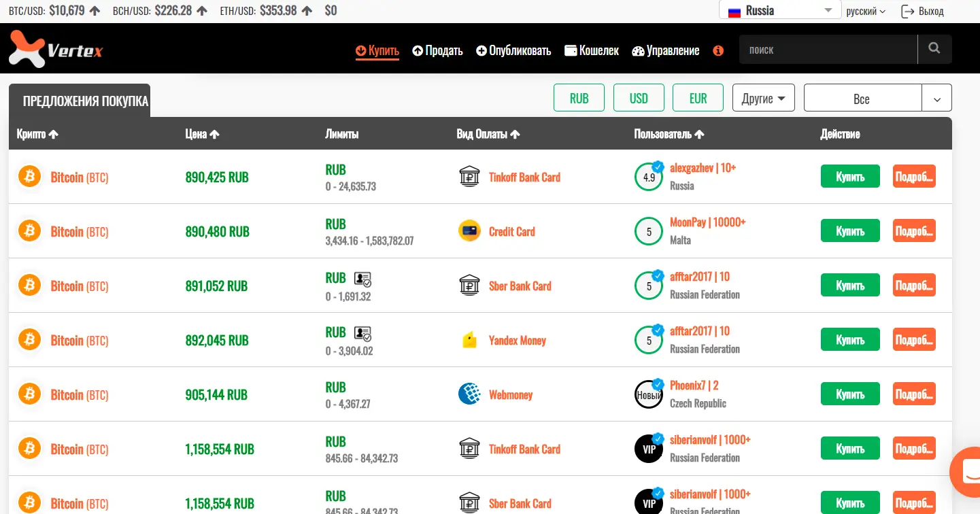Open the русский language dropdown
Screen dimensions: 980x514
pos(866,11)
